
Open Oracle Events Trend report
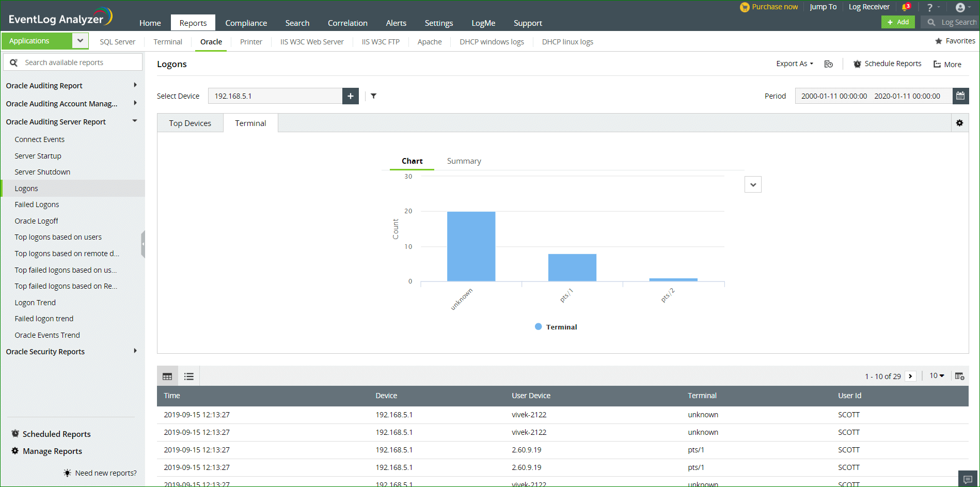click(47, 335)
